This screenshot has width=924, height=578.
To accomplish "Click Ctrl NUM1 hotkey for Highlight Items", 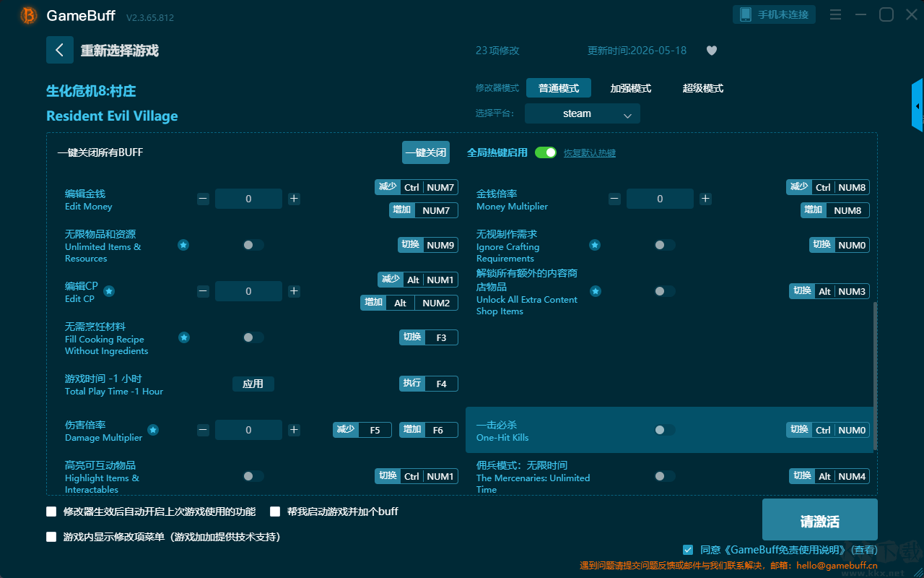I will (x=417, y=476).
